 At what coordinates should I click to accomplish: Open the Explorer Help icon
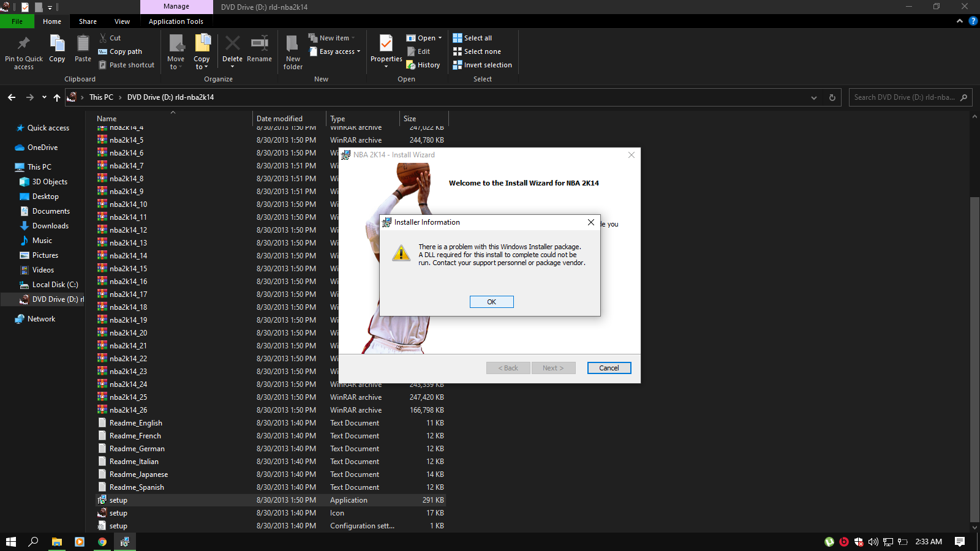click(x=973, y=21)
